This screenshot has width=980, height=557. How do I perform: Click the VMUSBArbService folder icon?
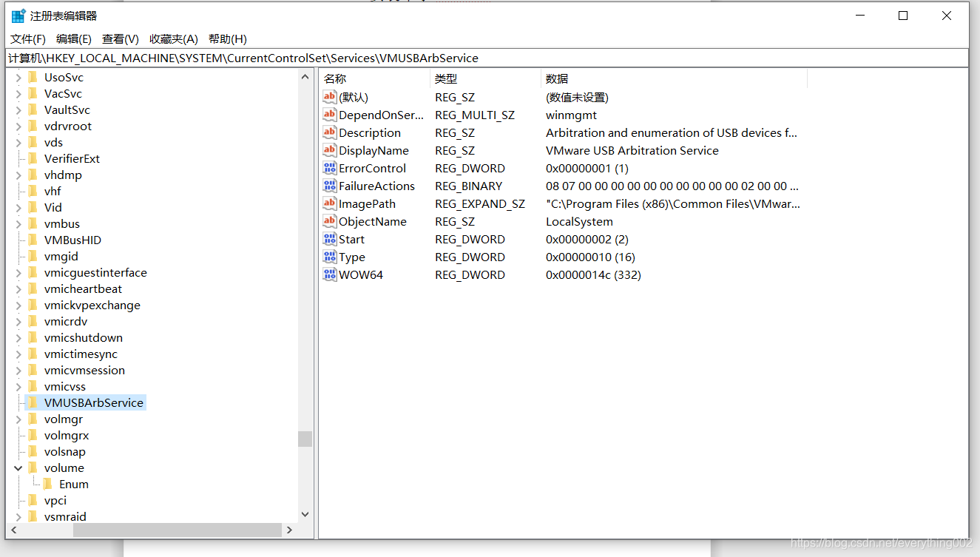coord(33,402)
